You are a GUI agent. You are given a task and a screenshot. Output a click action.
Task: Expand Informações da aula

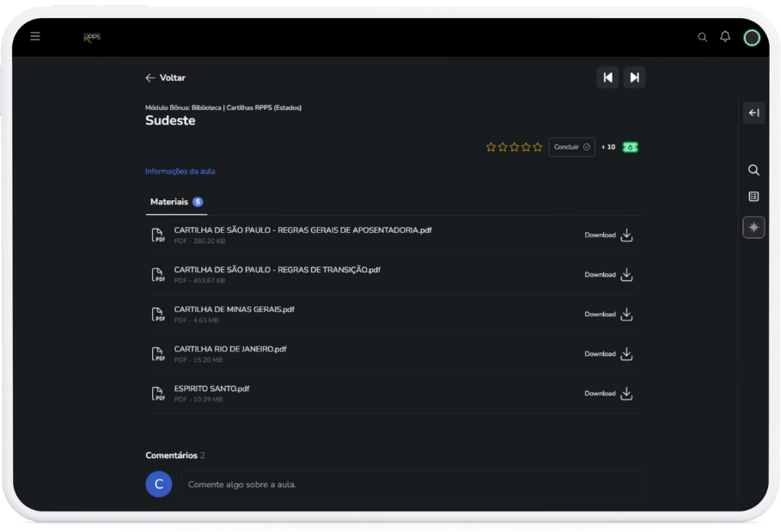point(180,171)
